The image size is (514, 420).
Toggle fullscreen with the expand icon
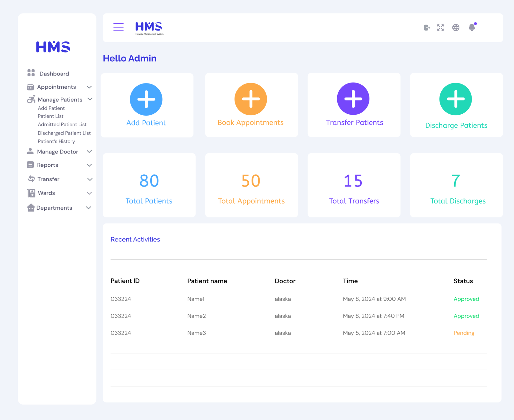point(440,28)
